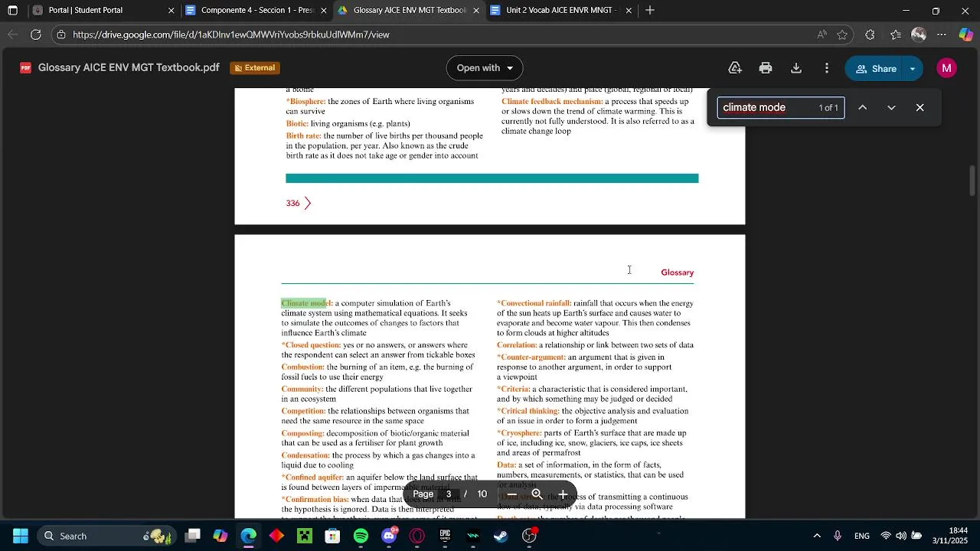This screenshot has height=551, width=980.
Task: Zoom in with the plus icon
Action: pos(563,494)
